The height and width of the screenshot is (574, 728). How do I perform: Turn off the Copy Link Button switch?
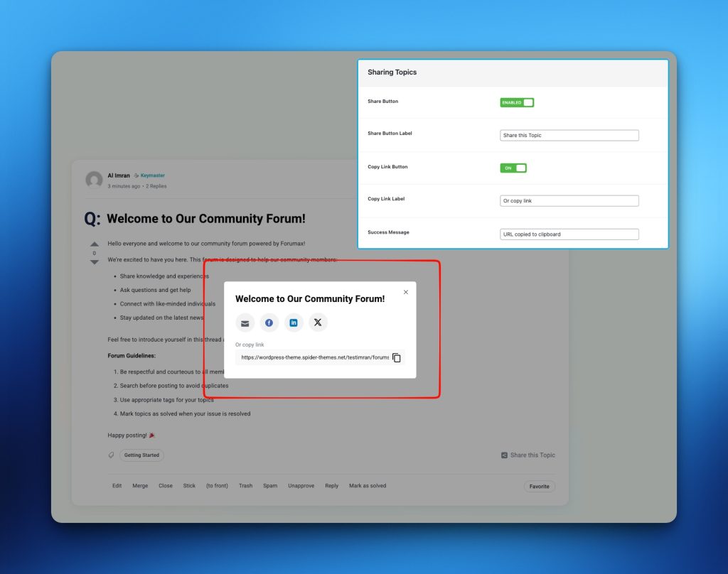[513, 168]
